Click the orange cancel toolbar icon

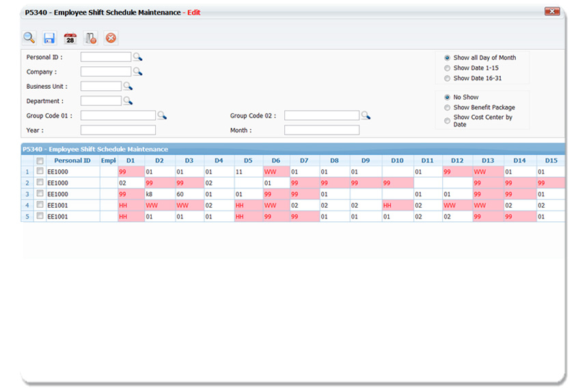point(111,38)
